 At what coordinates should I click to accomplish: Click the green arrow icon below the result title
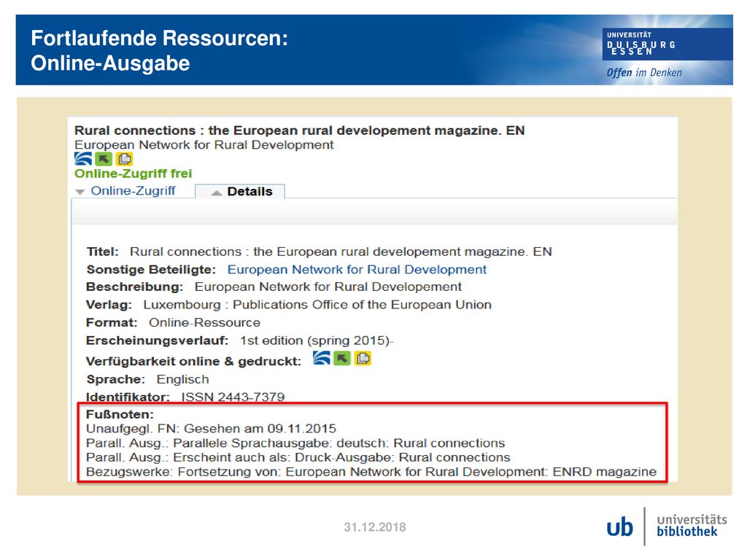[x=104, y=158]
